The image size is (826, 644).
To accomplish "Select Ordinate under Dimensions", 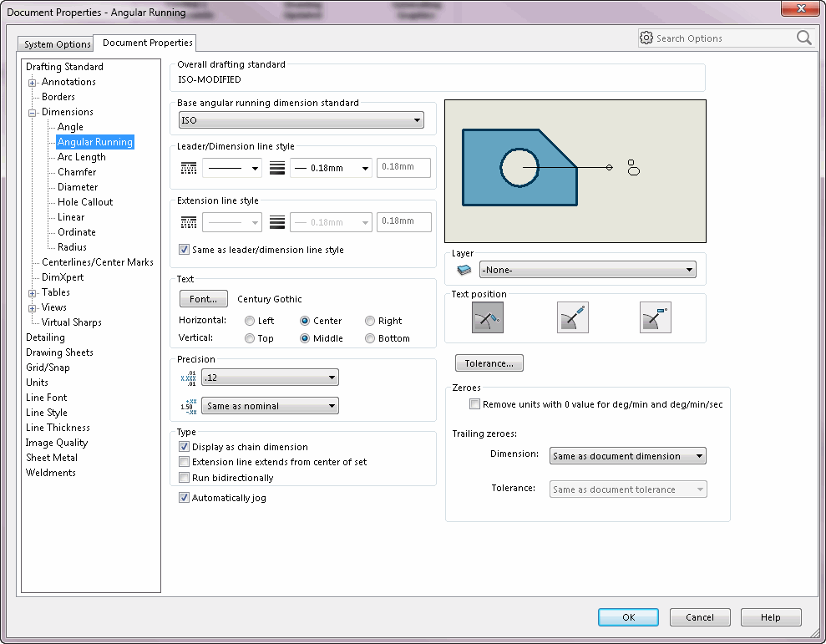I will (x=76, y=232).
